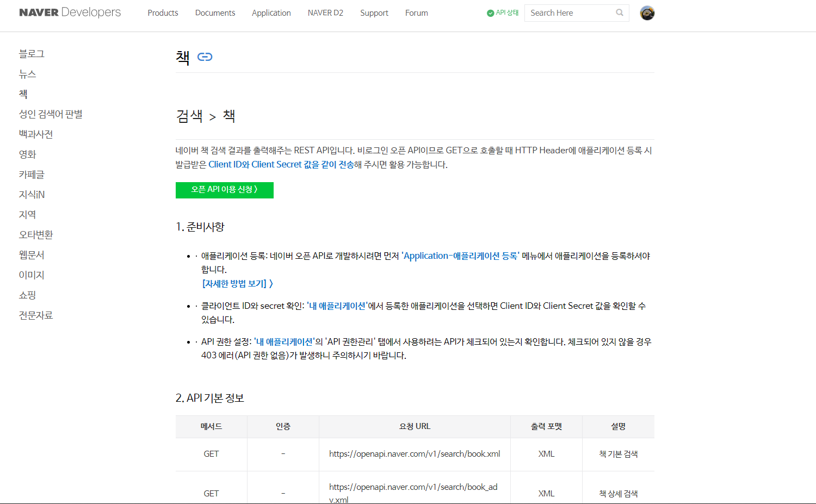Click the 요청 URL column header
The width and height of the screenshot is (816, 504).
coord(415,426)
